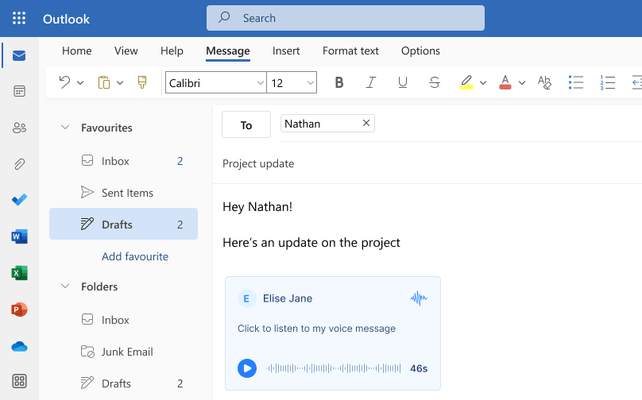This screenshot has height=400, width=642.
Task: Click in the Search box
Action: 345,18
